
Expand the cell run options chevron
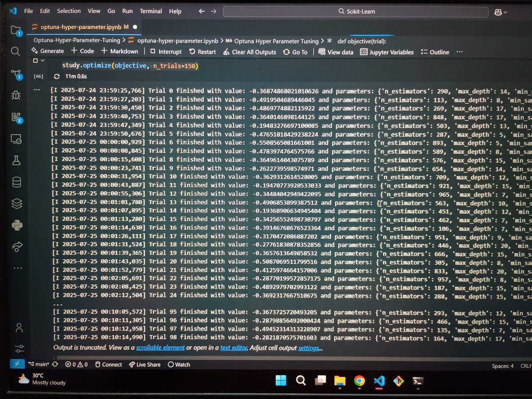point(43,60)
